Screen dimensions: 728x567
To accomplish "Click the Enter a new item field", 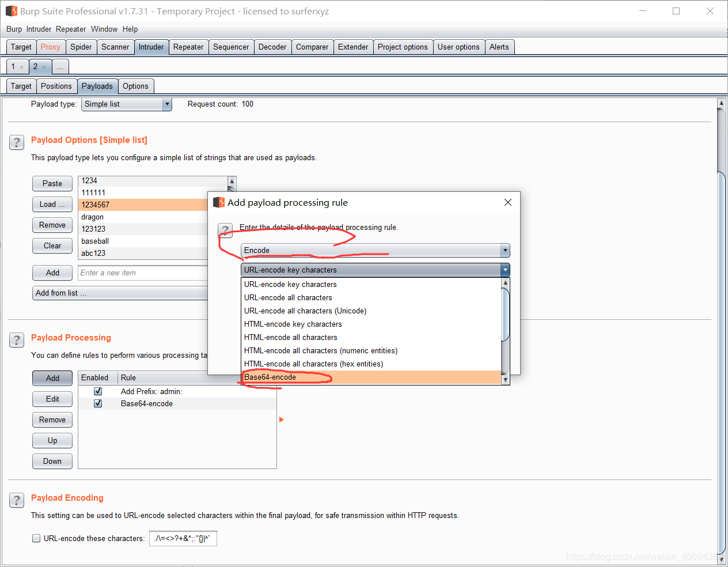I will 143,273.
